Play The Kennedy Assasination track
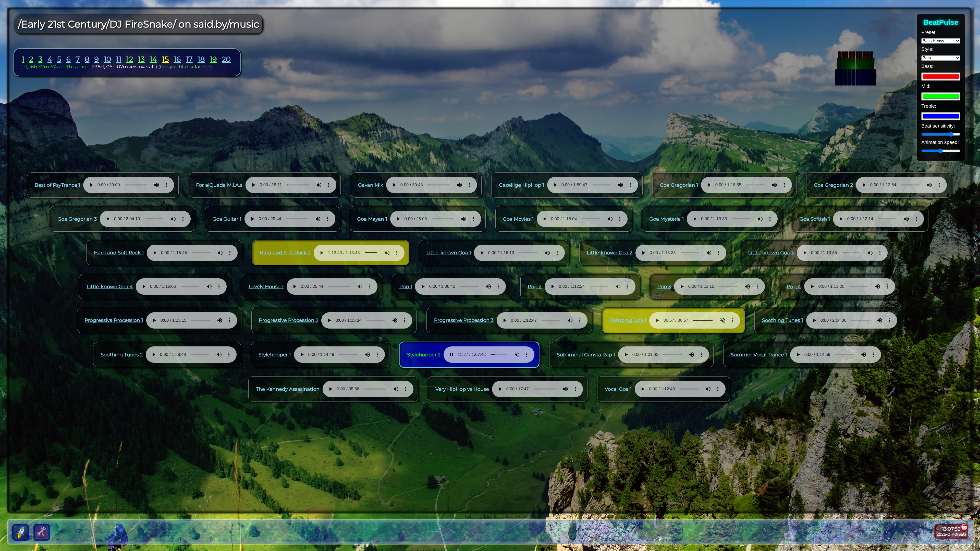This screenshot has height=551, width=980. (330, 389)
